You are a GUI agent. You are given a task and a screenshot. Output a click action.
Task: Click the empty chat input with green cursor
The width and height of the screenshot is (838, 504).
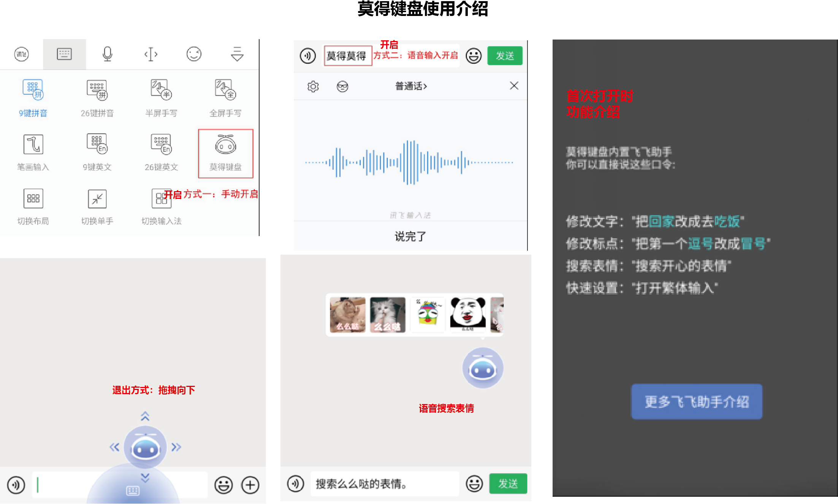120,485
